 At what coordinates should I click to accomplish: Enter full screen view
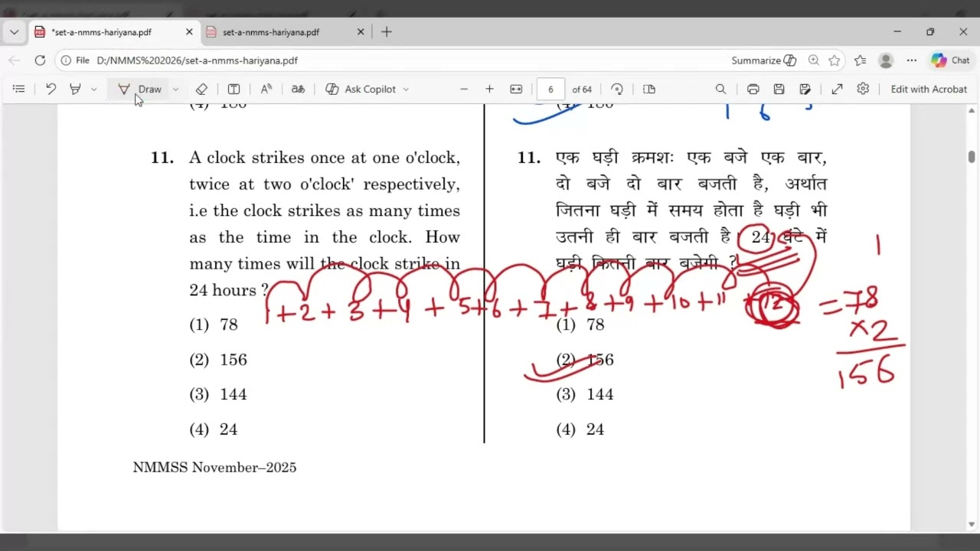837,90
